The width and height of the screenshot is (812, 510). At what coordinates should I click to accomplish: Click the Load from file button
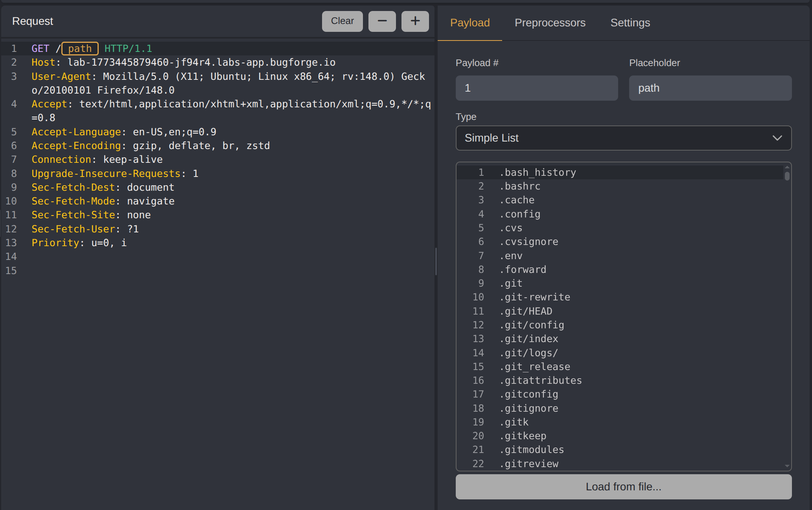[623, 486]
